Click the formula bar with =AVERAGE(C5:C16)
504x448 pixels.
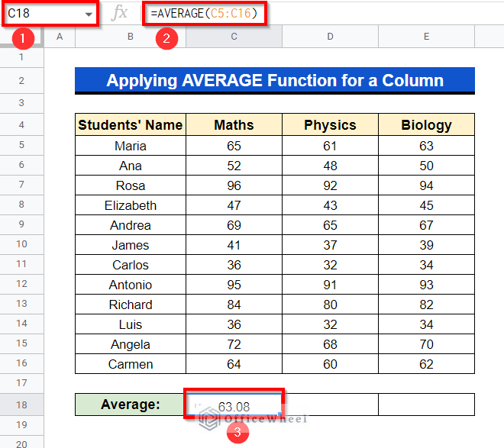pyautogui.click(x=305, y=14)
